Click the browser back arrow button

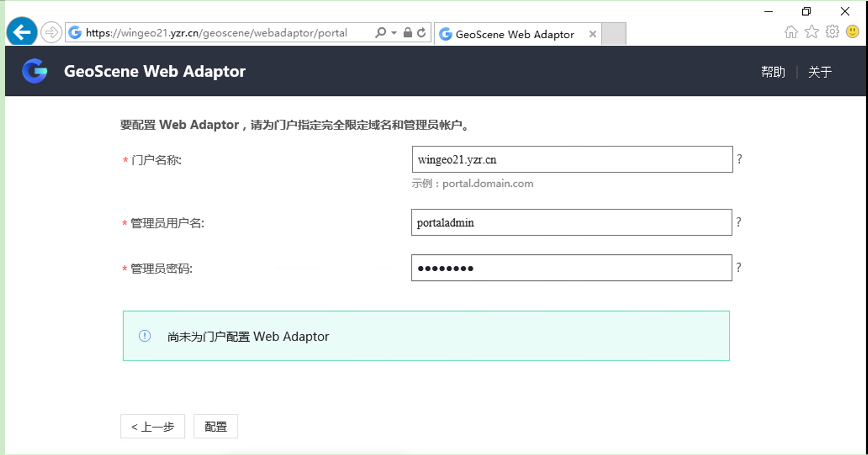tap(22, 32)
